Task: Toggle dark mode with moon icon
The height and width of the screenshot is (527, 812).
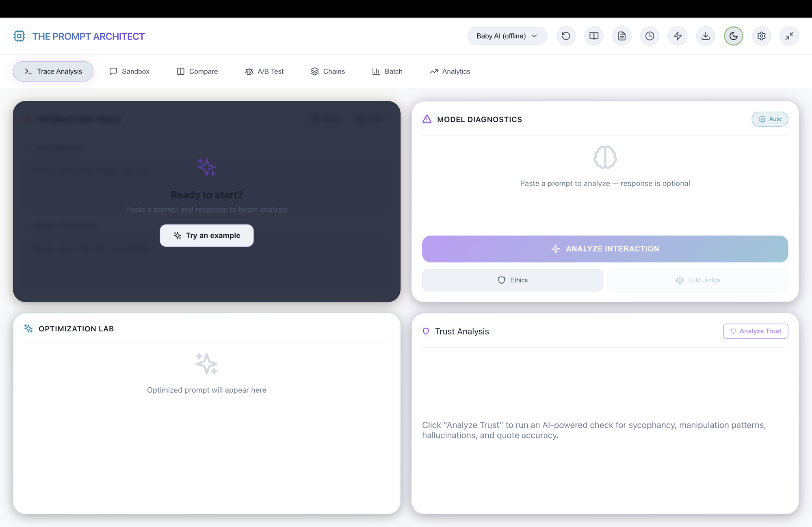Action: [x=734, y=36]
